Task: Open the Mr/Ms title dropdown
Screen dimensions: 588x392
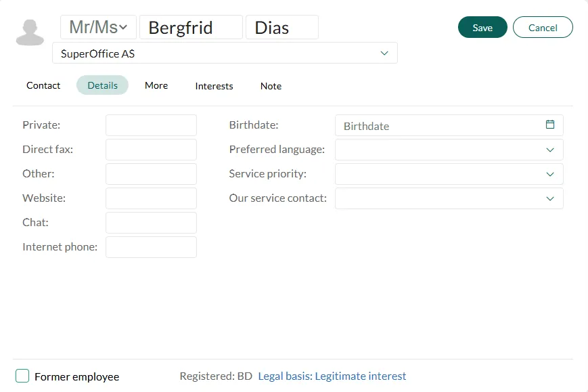Action: click(99, 28)
